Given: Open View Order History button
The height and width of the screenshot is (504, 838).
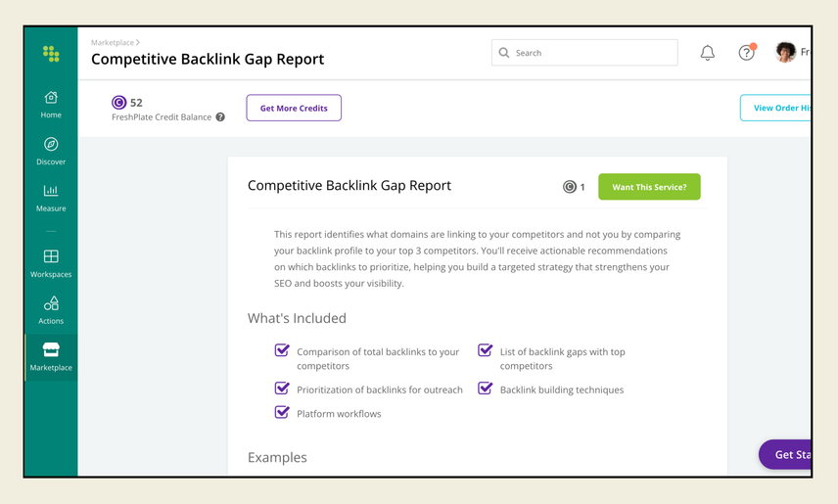Looking at the screenshot, I should pyautogui.click(x=775, y=108).
